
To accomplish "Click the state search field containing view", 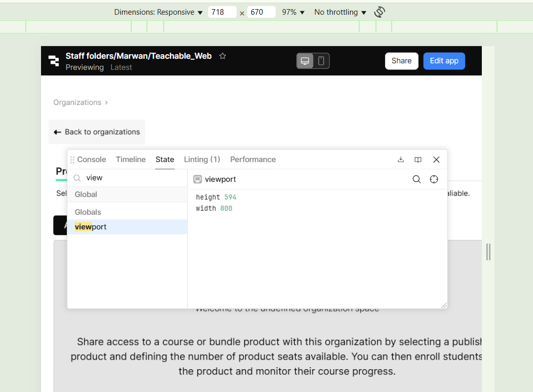I will coord(132,178).
